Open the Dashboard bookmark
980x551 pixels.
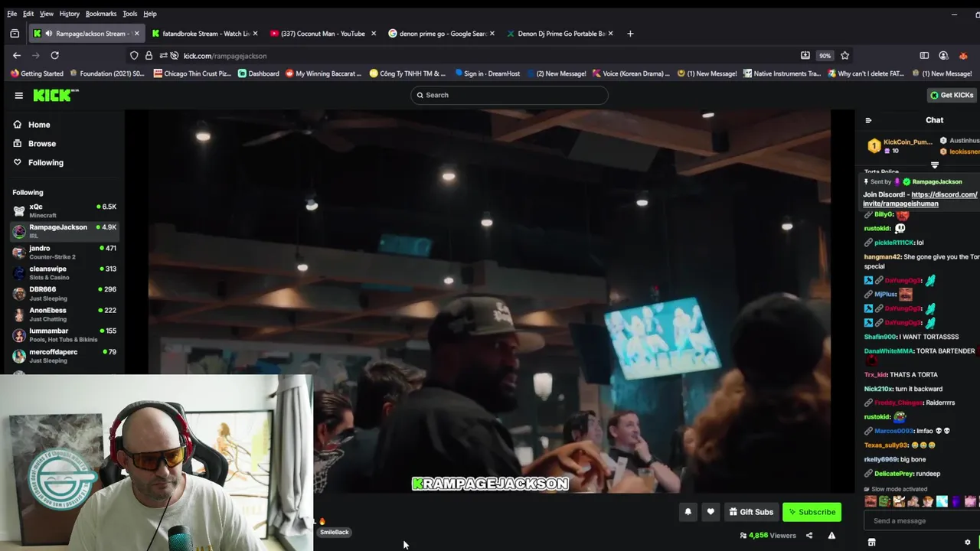tap(258, 73)
